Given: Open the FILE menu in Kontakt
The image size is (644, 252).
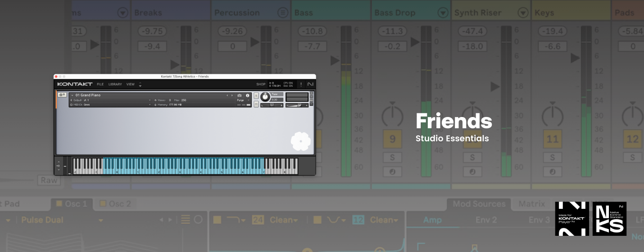Looking at the screenshot, I should point(100,84).
